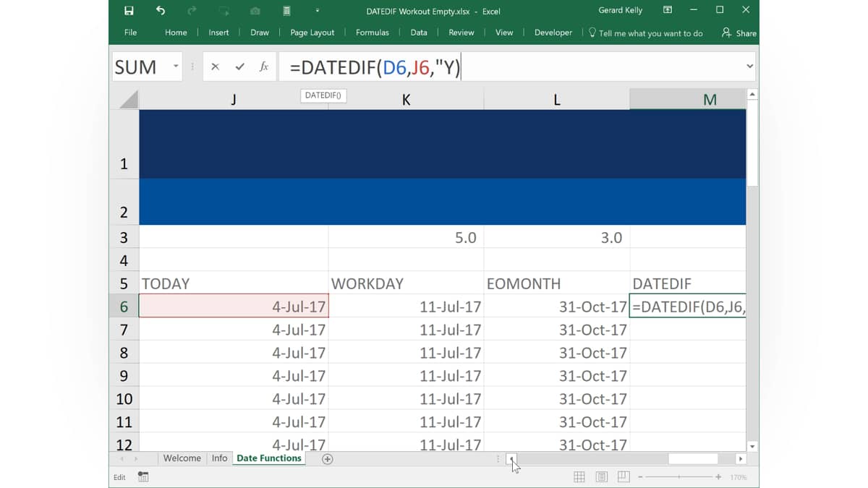Click horizontal scrollbar right arrow
The image size is (868, 488).
point(740,459)
